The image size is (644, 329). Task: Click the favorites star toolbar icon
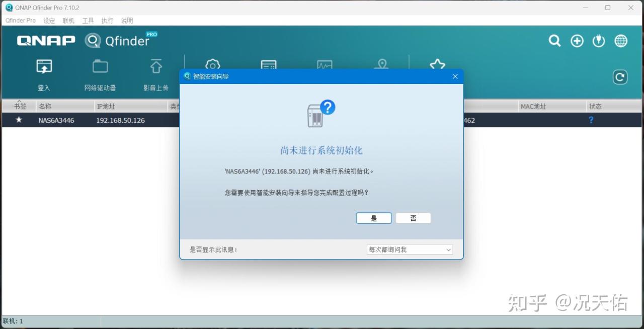[x=437, y=65]
